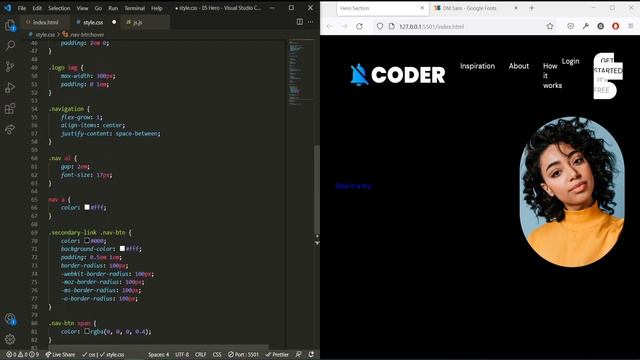
Task: Open a new tab in Firefox
Action: click(531, 8)
